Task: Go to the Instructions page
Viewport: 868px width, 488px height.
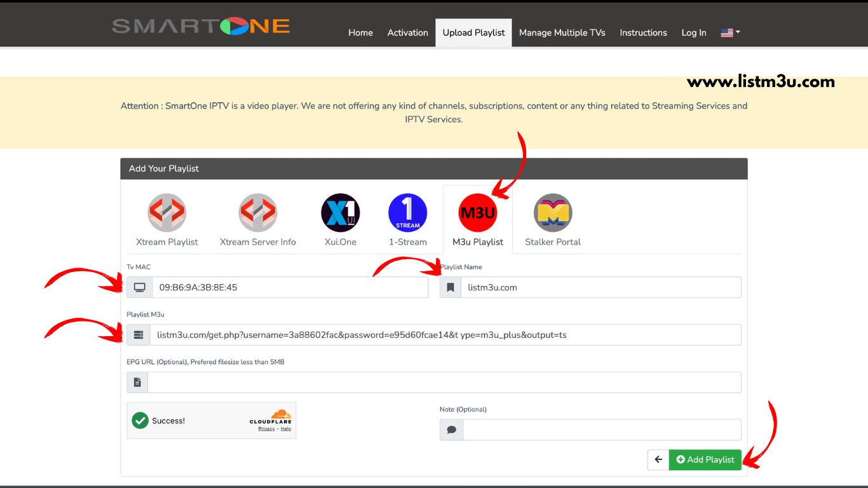Action: tap(643, 32)
